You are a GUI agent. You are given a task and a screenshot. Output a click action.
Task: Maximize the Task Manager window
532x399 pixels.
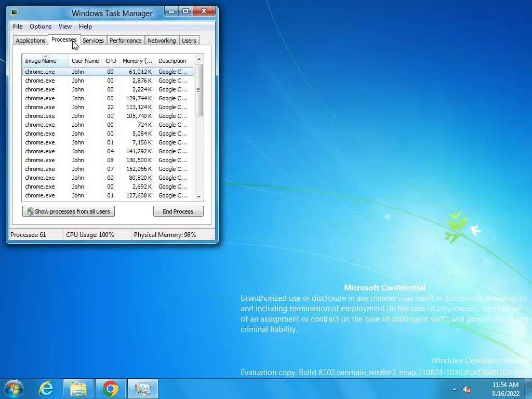[185, 11]
